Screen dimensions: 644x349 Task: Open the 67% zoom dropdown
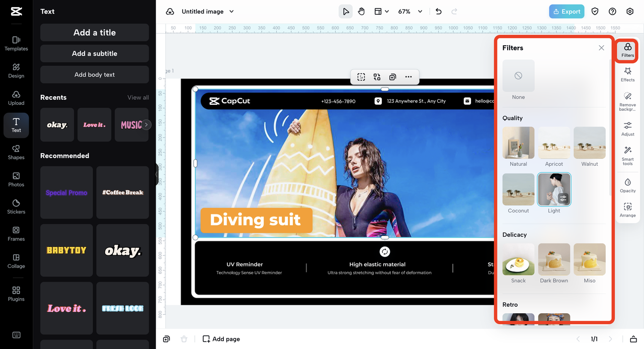pos(410,12)
